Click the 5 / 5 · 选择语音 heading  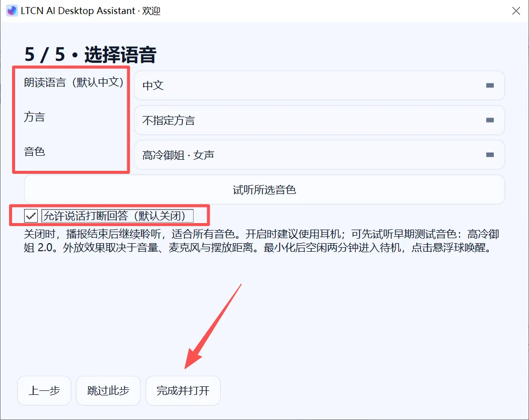(x=91, y=54)
